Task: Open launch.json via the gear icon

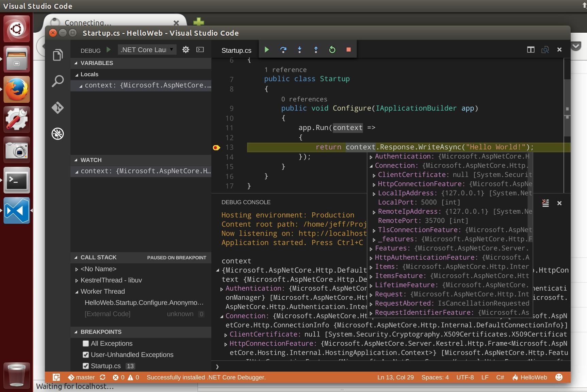Action: point(185,50)
